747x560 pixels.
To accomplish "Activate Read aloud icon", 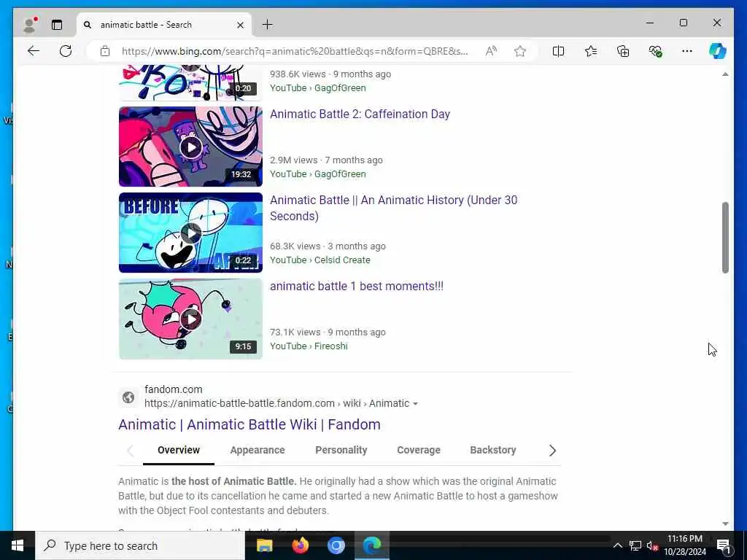I will [x=491, y=51].
